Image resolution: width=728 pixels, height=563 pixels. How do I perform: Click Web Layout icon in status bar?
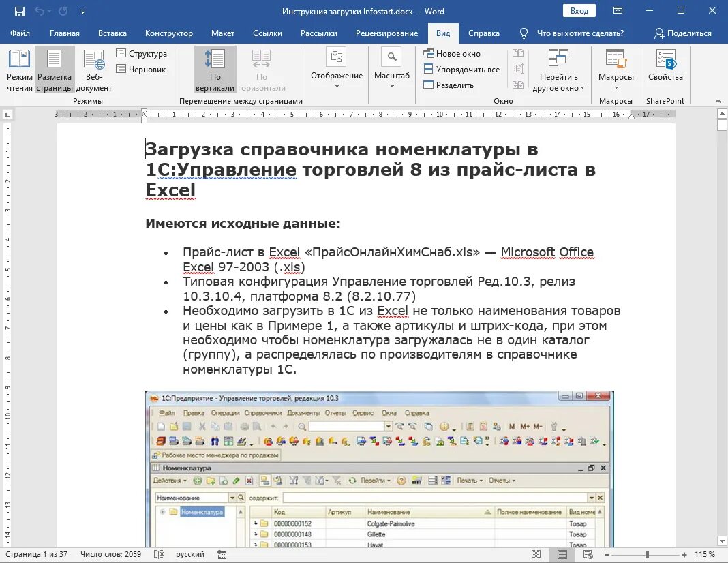(588, 554)
